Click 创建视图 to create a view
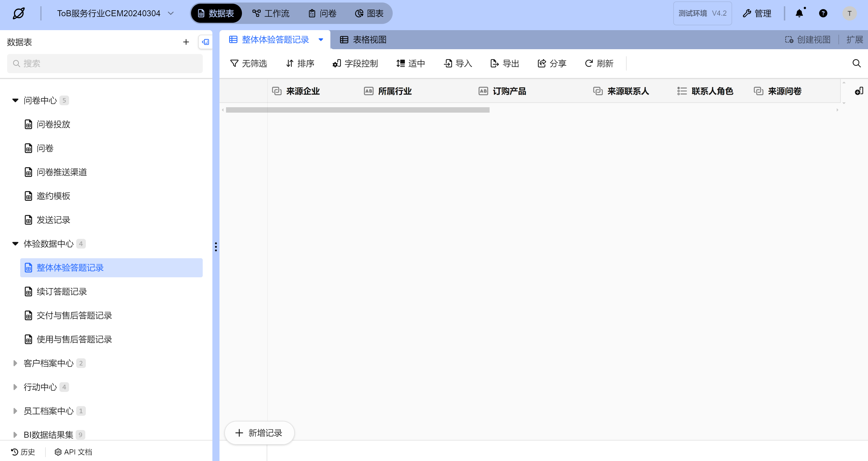 click(807, 40)
